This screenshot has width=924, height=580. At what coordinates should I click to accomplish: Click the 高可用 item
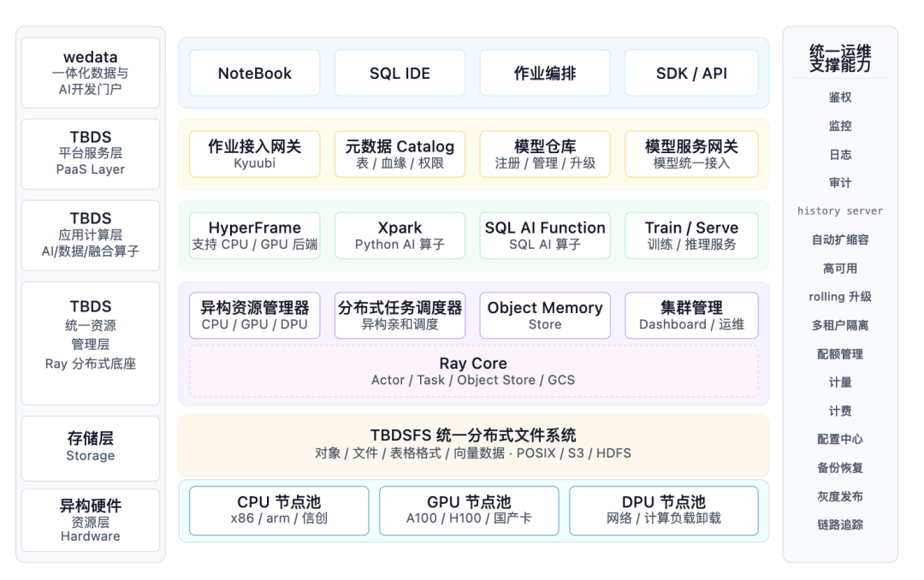click(x=840, y=269)
